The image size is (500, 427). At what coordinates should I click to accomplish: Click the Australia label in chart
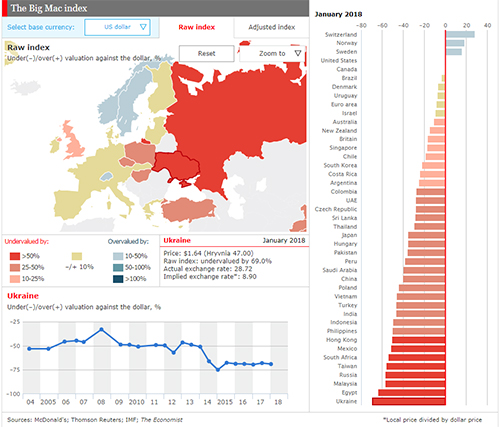(x=345, y=122)
